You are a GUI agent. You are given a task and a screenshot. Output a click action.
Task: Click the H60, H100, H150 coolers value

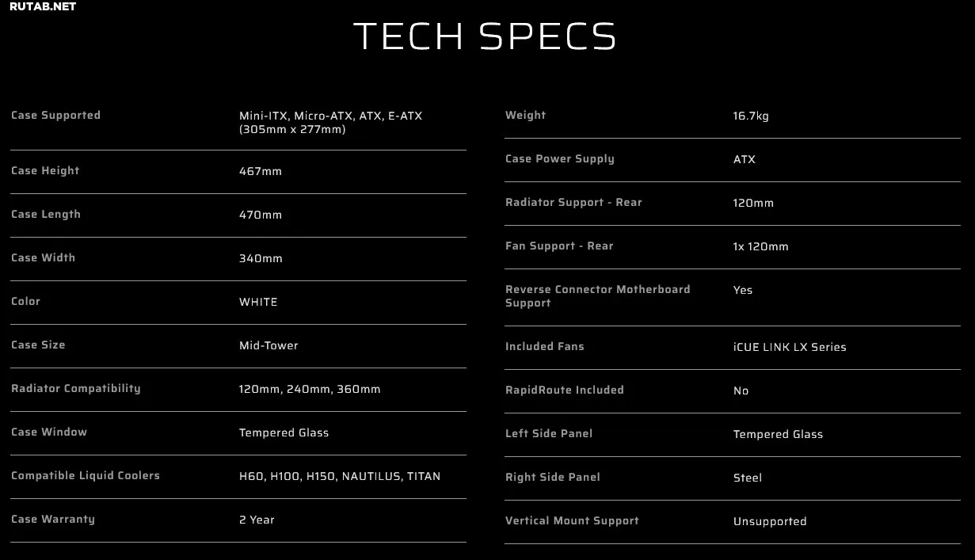point(340,476)
